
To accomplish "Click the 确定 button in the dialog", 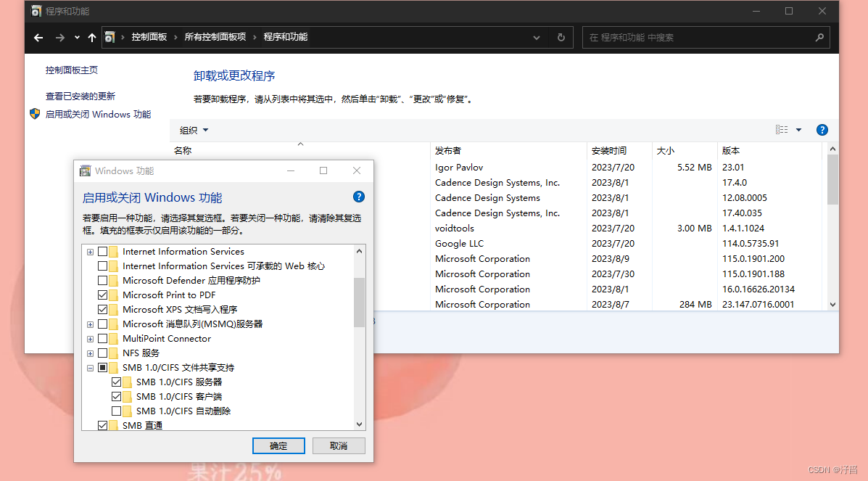I will click(x=278, y=445).
